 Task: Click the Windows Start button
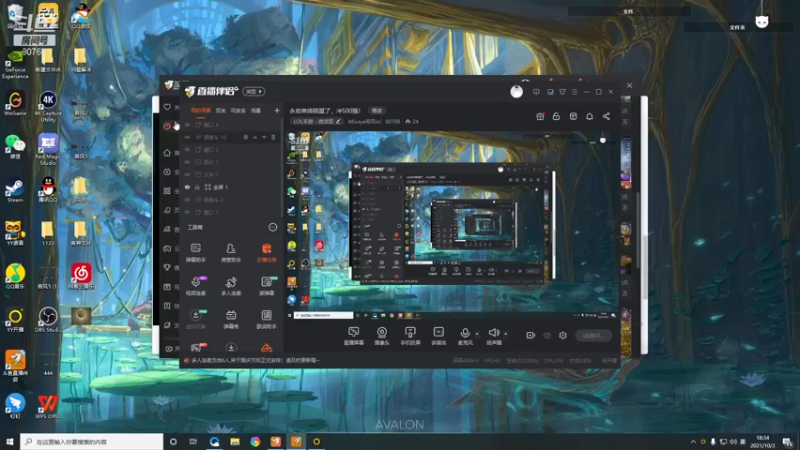pyautogui.click(x=10, y=441)
